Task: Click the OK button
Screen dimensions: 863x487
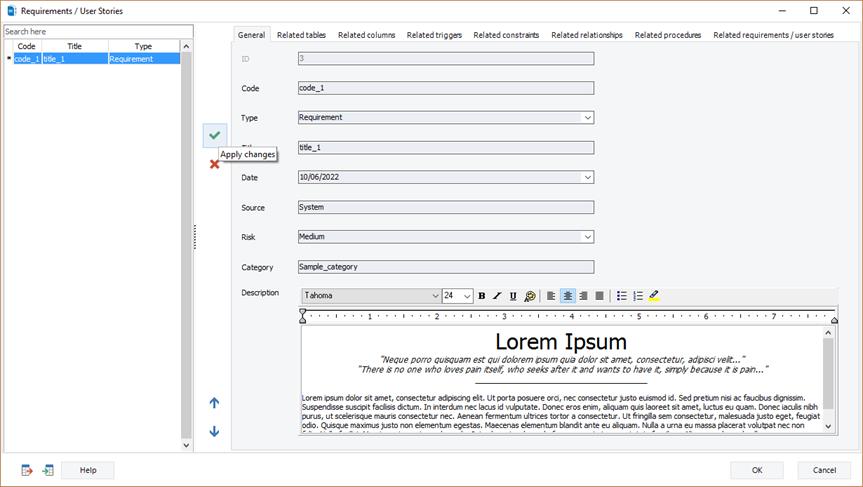Action: [x=757, y=470]
